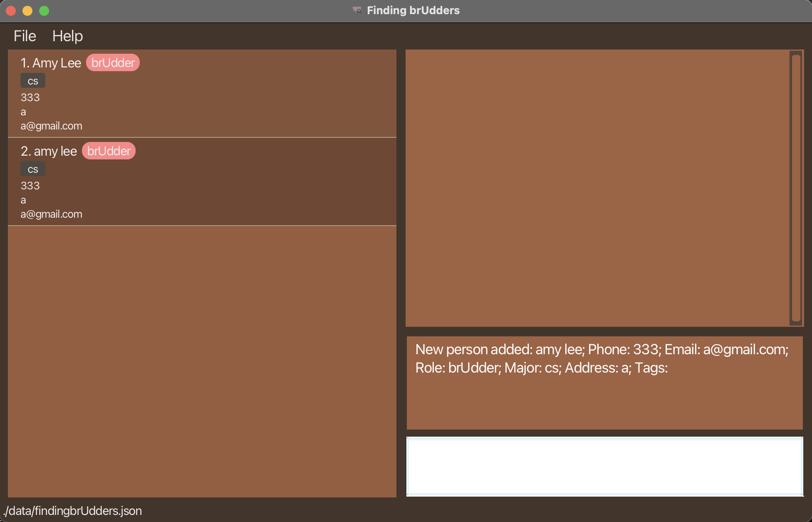Screen dimensions: 812x522
Task: Click the cs major tag on first contact
Action: point(33,81)
